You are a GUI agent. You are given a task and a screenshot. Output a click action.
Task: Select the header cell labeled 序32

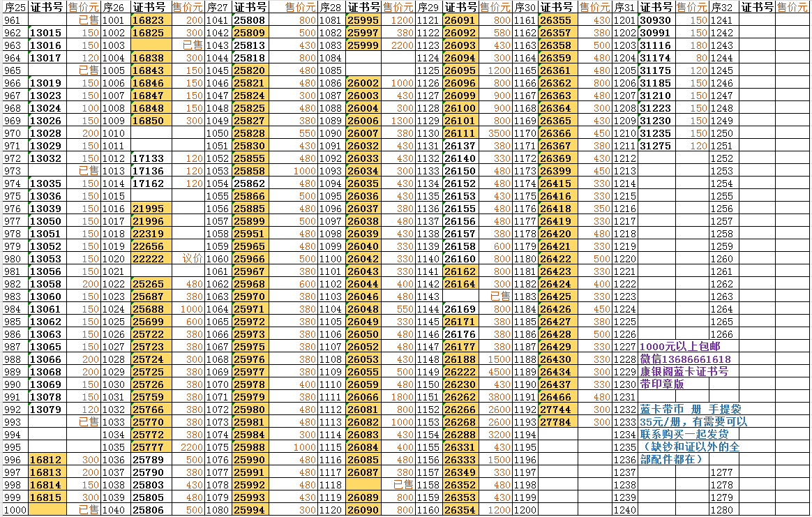pos(723,8)
